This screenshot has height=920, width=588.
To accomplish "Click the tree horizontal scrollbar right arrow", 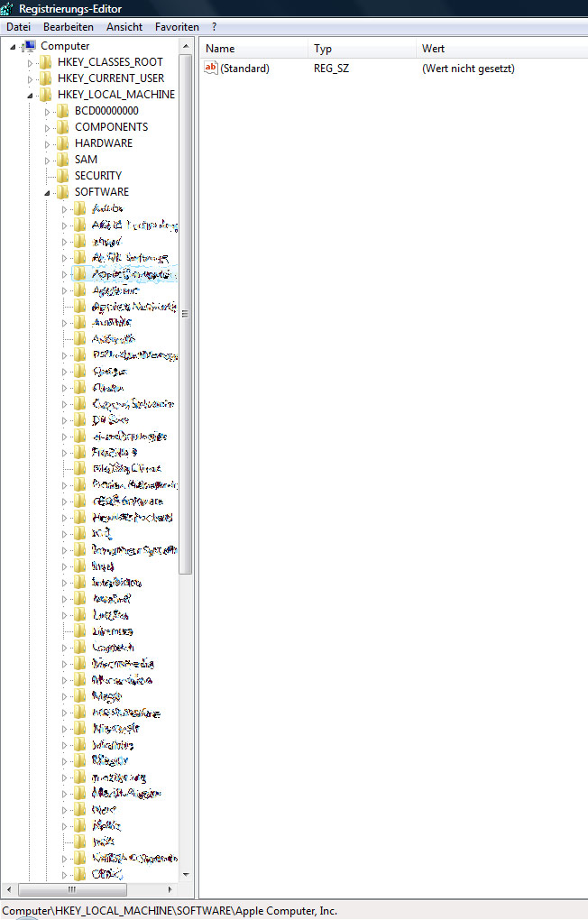I will coord(170,889).
